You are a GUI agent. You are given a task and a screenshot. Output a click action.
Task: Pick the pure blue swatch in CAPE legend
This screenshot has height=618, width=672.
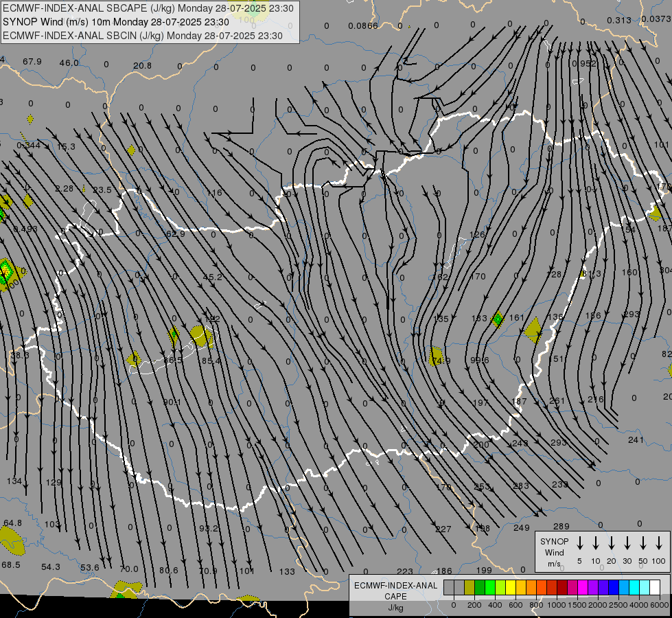click(x=613, y=588)
